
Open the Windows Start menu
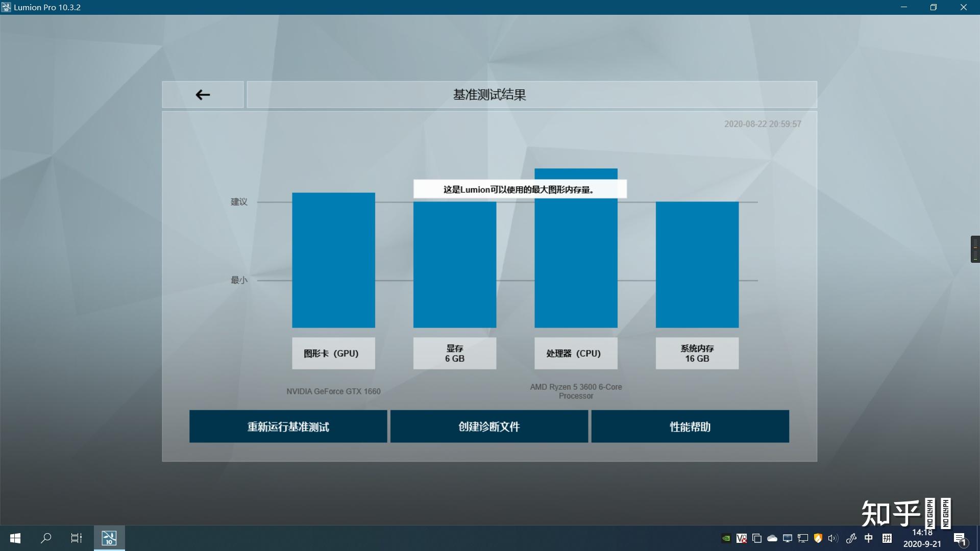pyautogui.click(x=15, y=538)
